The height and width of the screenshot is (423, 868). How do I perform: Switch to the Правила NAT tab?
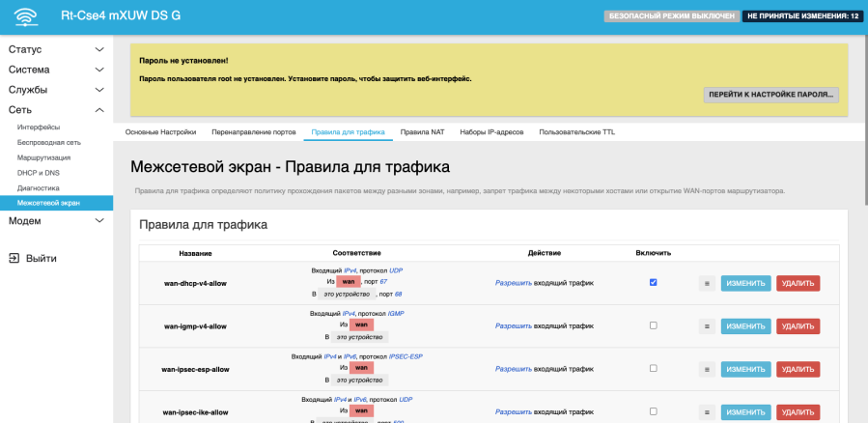(x=422, y=131)
